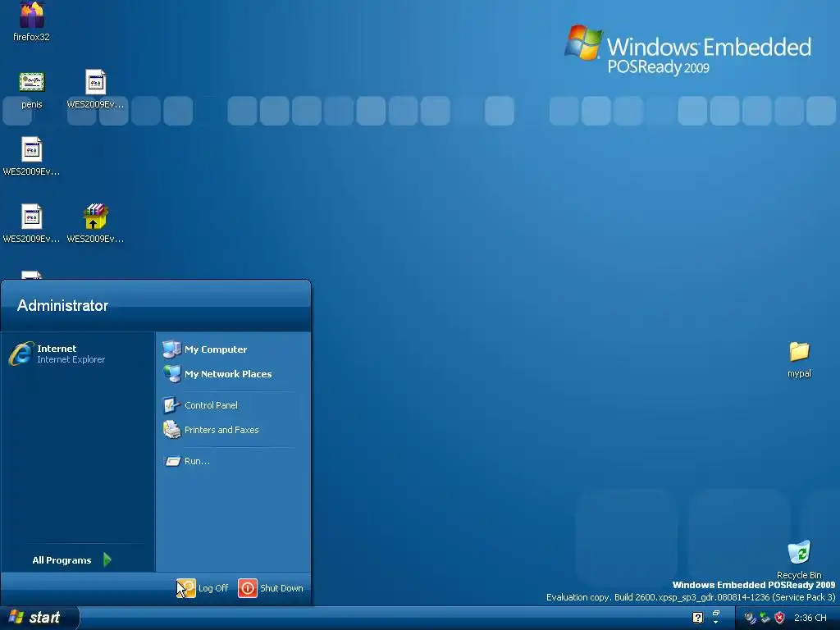Click the Shut Down button

click(271, 588)
